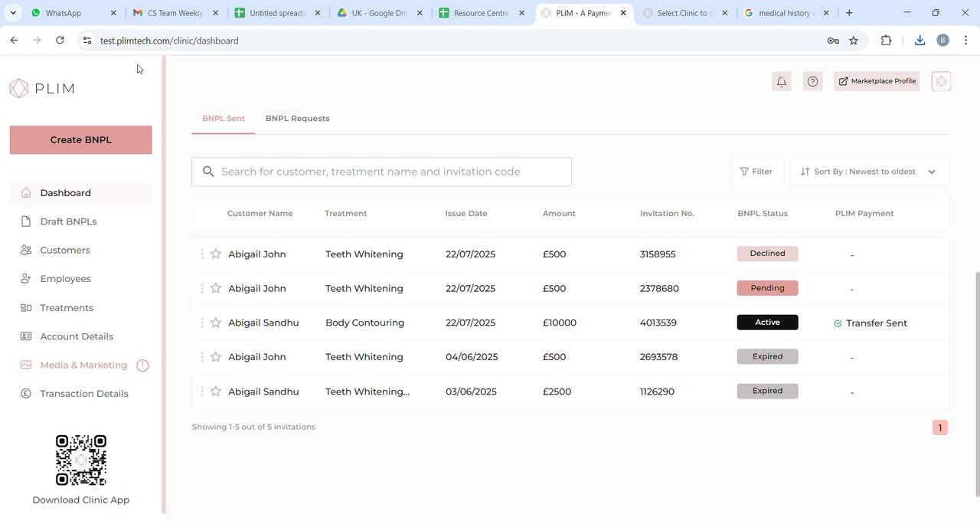This screenshot has width=980, height=521.
Task: Open Customers in the sidebar
Action: (x=65, y=251)
